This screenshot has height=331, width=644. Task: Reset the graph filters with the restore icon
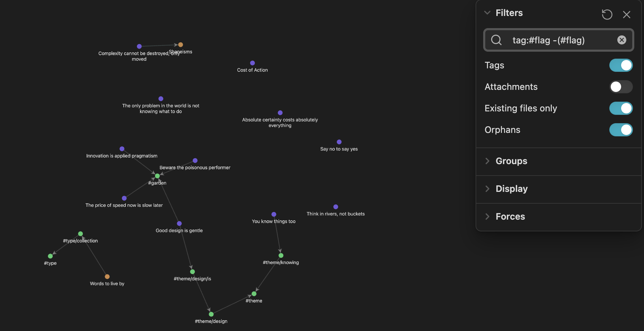tap(607, 15)
